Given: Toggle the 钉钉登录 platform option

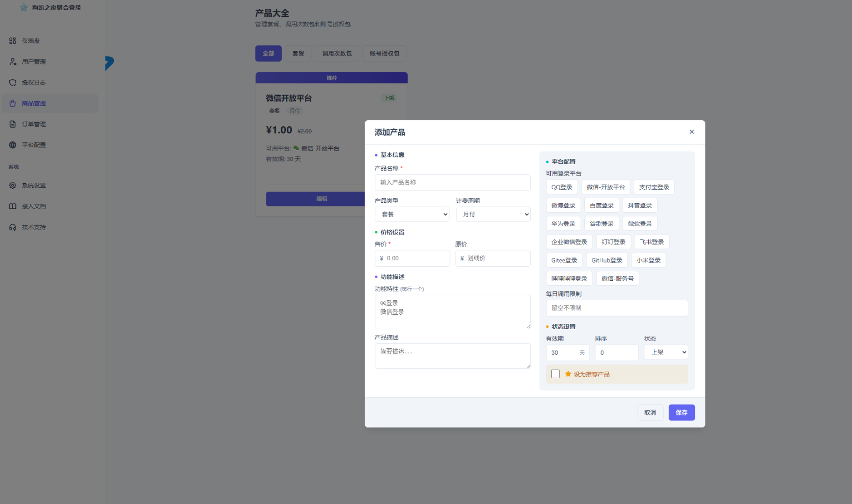Looking at the screenshot, I should pyautogui.click(x=614, y=242).
